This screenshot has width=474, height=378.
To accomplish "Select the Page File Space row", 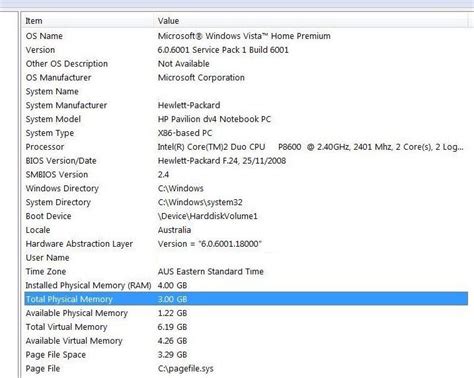I will click(246, 355).
